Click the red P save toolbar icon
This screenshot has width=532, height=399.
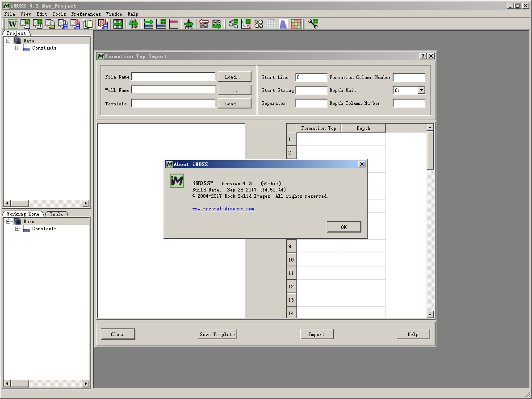(103, 24)
